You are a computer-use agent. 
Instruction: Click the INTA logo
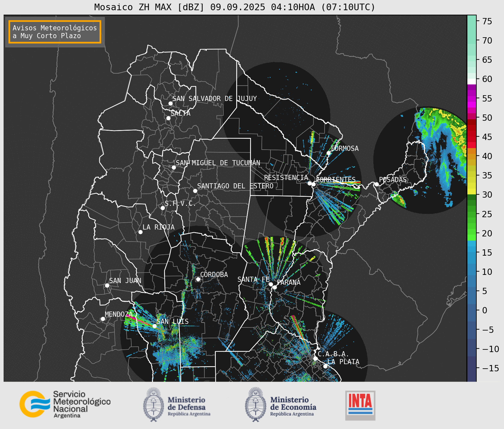coord(360,405)
